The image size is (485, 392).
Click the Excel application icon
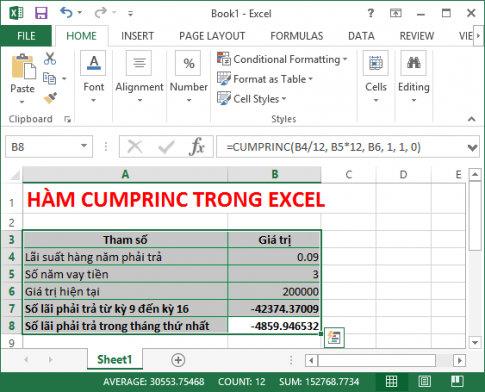[x=16, y=13]
